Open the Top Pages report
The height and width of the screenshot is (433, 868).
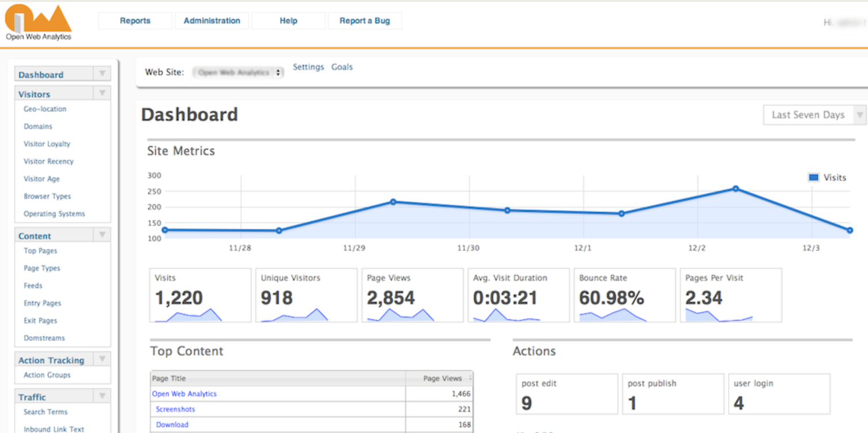40,251
